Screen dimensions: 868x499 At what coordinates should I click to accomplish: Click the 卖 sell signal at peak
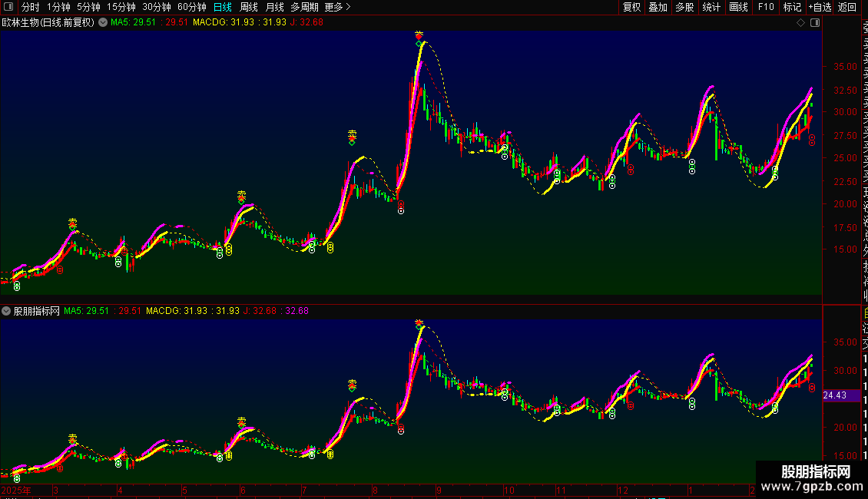point(419,35)
